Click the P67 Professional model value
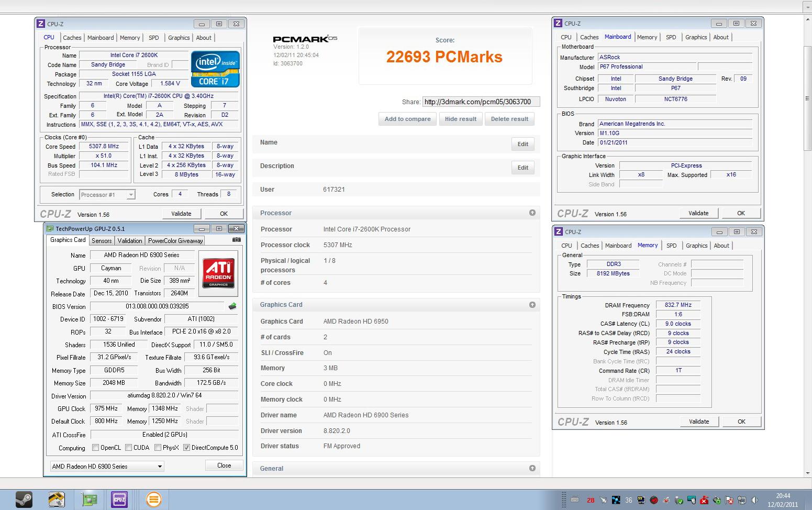Image resolution: width=812 pixels, height=510 pixels. [x=648, y=66]
